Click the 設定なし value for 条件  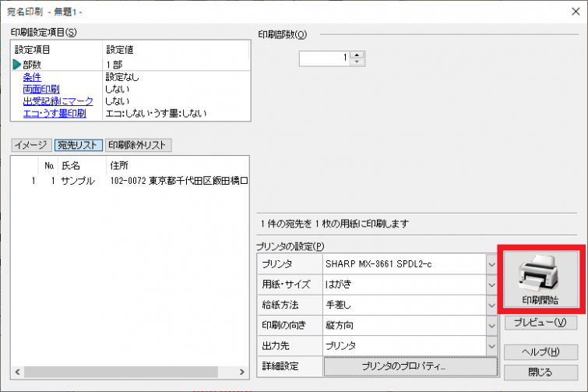(122, 77)
